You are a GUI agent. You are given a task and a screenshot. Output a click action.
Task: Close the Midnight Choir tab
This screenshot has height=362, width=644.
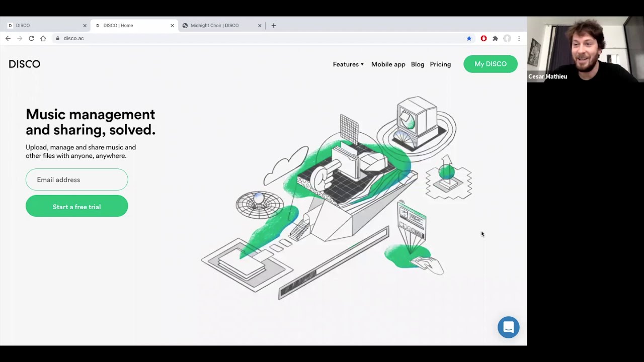tap(260, 25)
